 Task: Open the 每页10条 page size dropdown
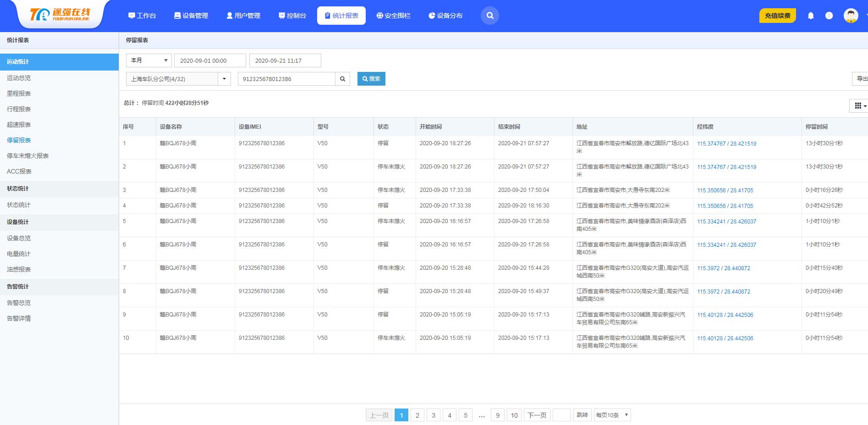coord(613,415)
